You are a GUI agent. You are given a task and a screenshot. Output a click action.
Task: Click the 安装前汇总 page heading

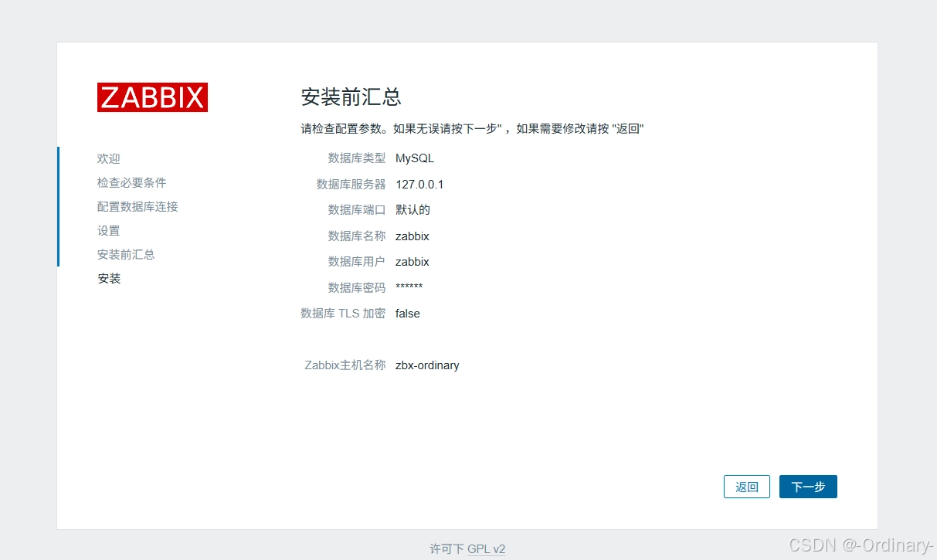(351, 97)
